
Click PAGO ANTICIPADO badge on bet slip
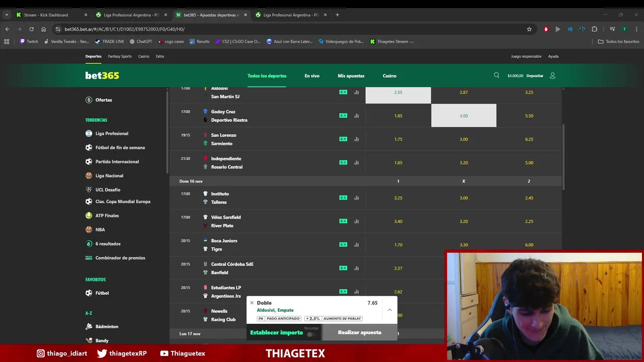pyautogui.click(x=279, y=319)
